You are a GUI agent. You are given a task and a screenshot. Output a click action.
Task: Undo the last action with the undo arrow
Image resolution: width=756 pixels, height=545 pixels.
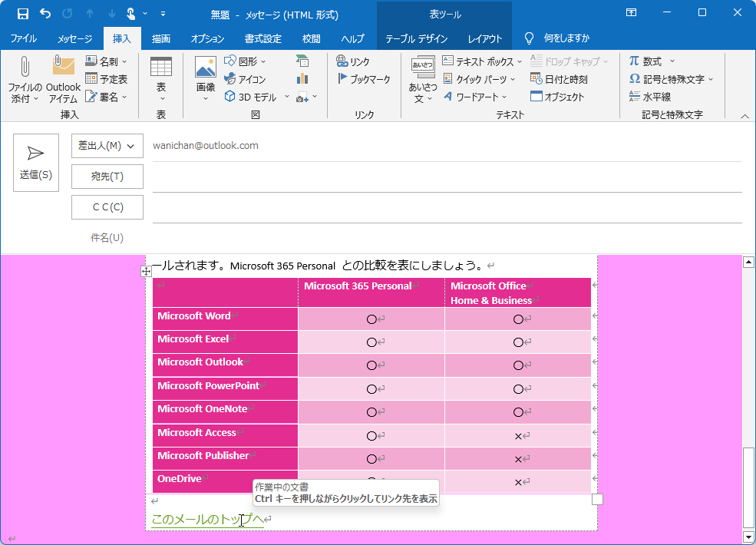[45, 14]
